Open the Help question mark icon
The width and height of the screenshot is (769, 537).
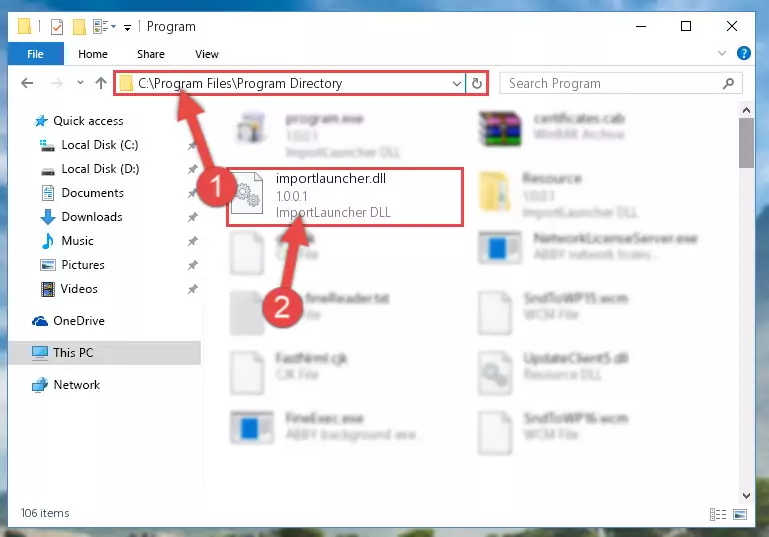coord(743,53)
